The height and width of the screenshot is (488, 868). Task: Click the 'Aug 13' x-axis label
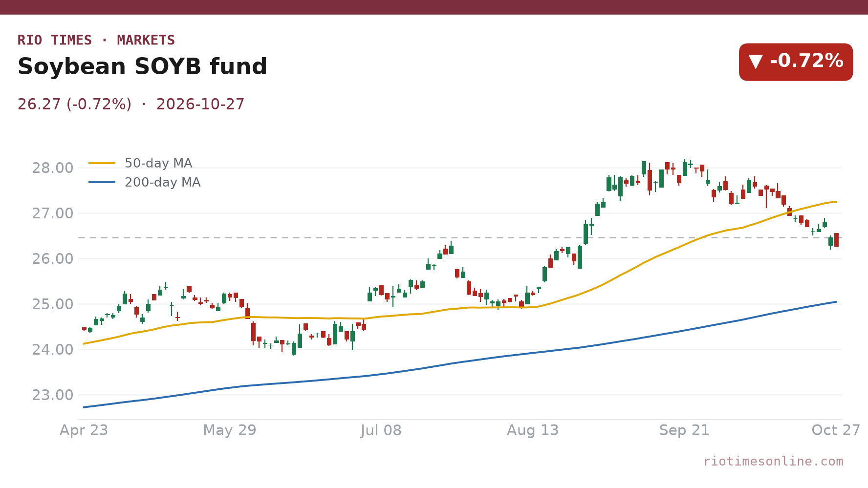(533, 430)
